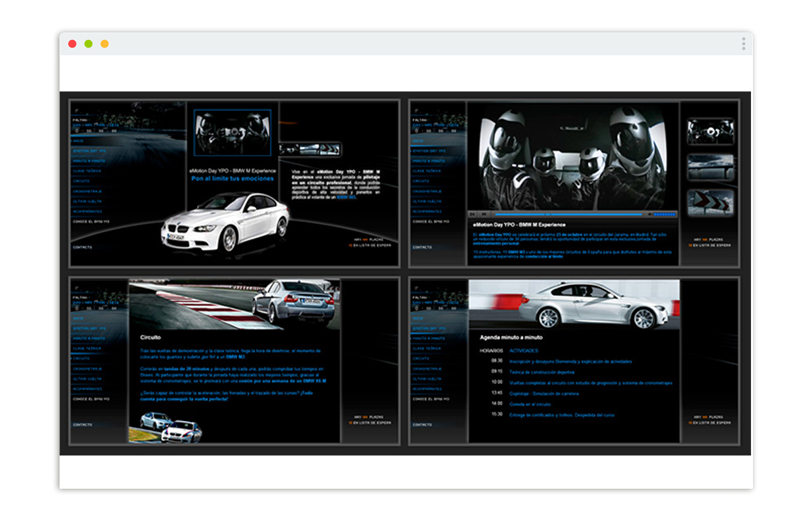Image resolution: width=812 pixels, height=528 pixels.
Task: Click the red window button in the title bar
Action: 72,44
